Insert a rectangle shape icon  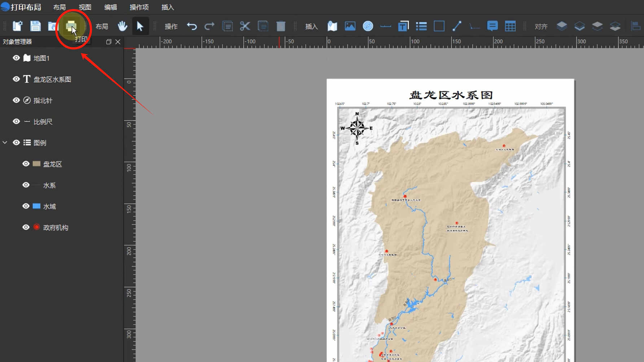(x=439, y=26)
